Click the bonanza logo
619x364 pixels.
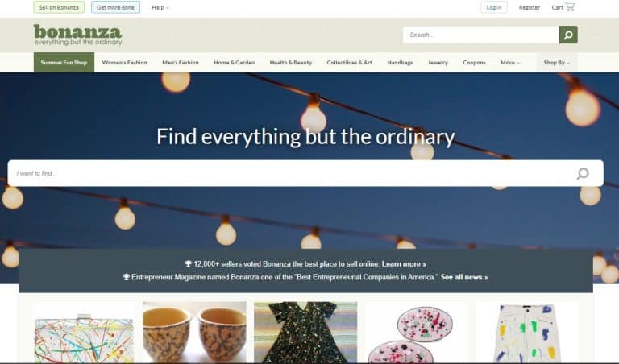pyautogui.click(x=77, y=35)
